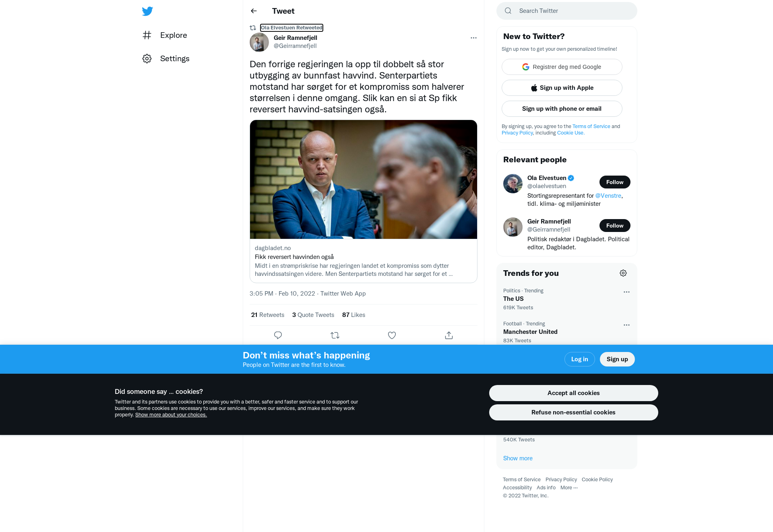773x532 pixels.
Task: Click the Twitter bird logo
Action: tap(147, 11)
